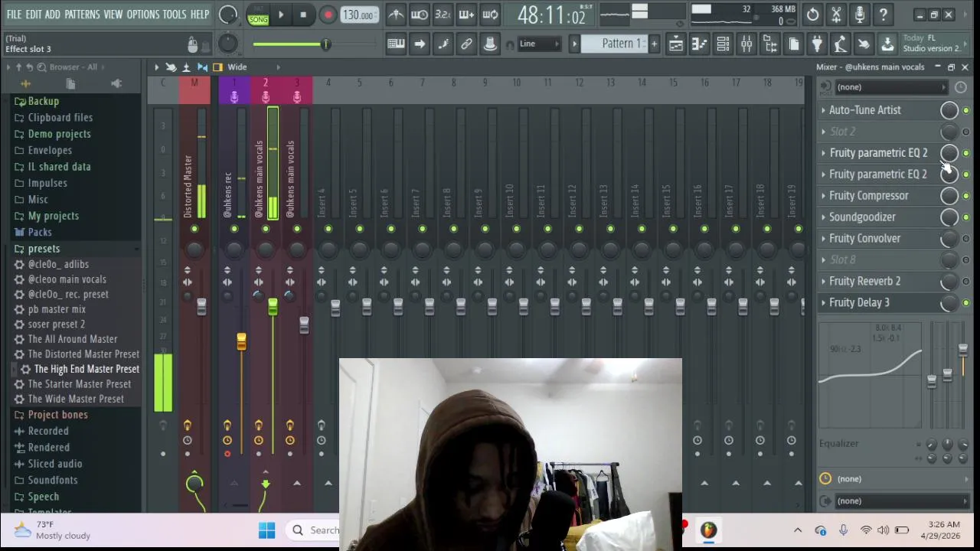The width and height of the screenshot is (980, 551).
Task: Toggle the Browser window icon
Action: pyautogui.click(x=771, y=44)
